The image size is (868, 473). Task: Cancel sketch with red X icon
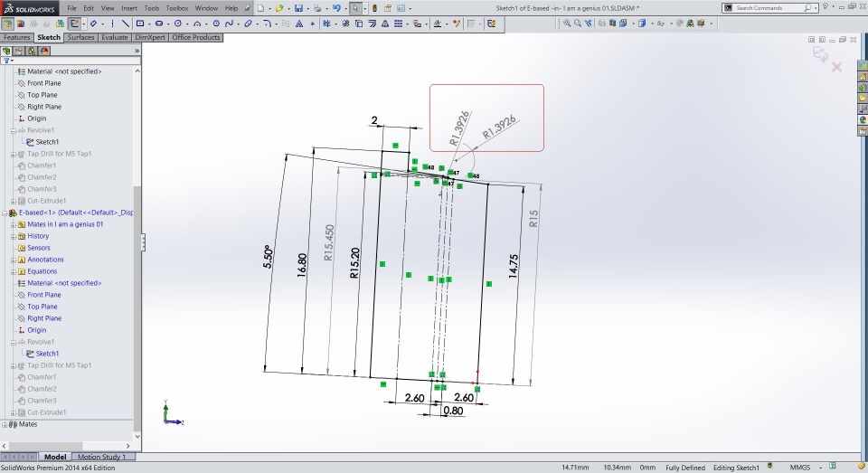click(836, 67)
